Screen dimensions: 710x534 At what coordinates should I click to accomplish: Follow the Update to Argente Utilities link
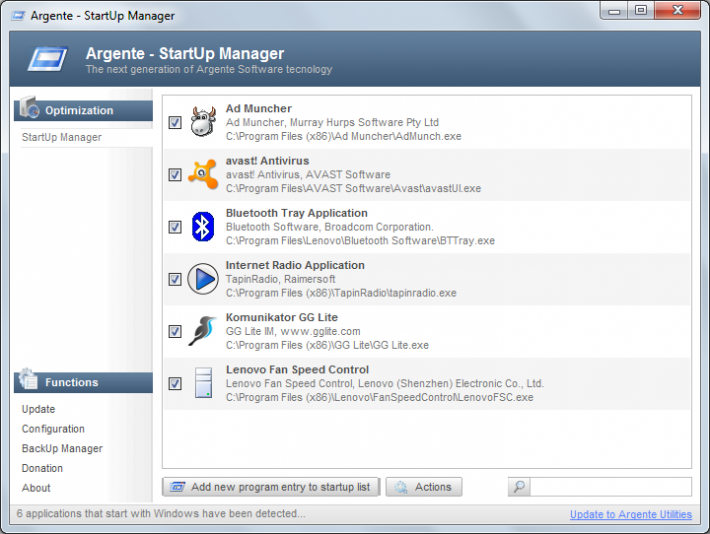tap(631, 514)
